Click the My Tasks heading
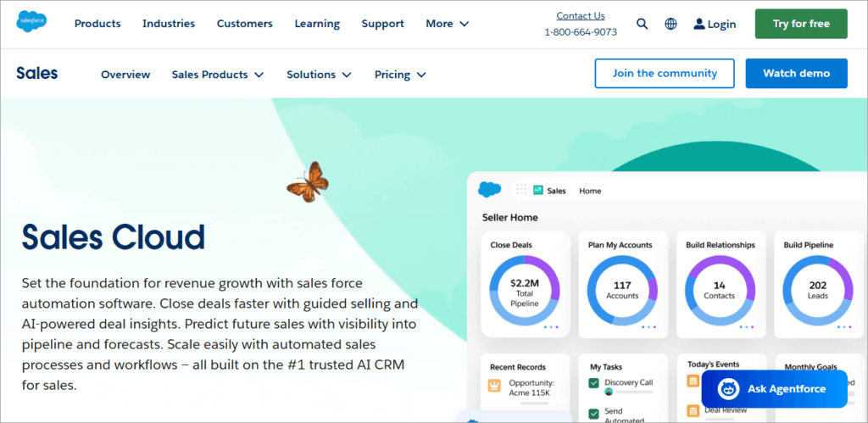This screenshot has height=423, width=868. coord(605,367)
